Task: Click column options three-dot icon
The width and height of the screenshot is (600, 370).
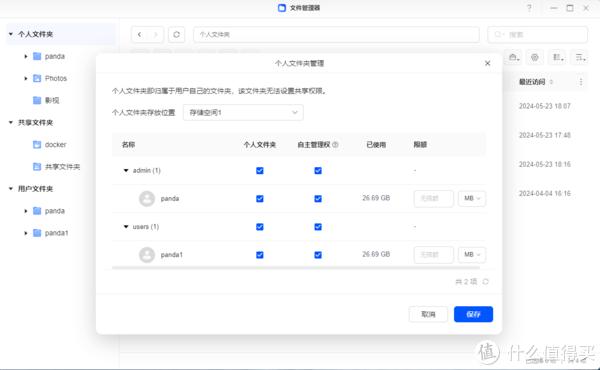Action: pyautogui.click(x=581, y=82)
